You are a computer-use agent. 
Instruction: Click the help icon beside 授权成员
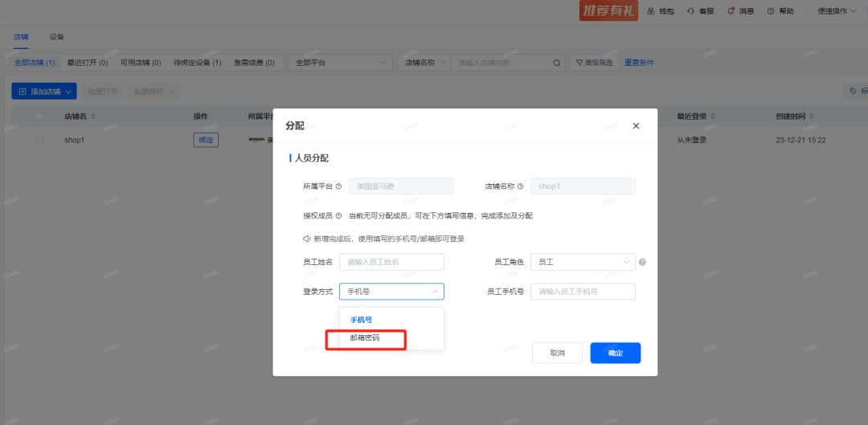point(338,215)
